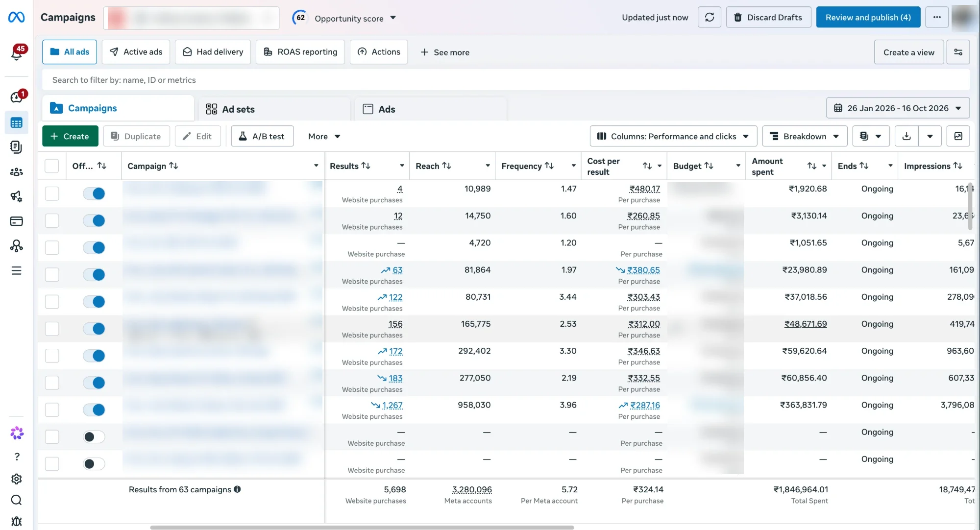Expand the Breakdown dropdown
Image resolution: width=980 pixels, height=530 pixels.
click(805, 136)
